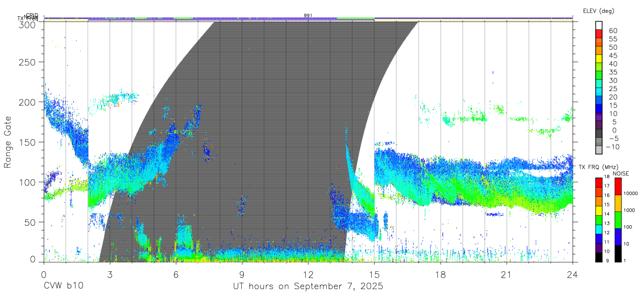Click the x-axis tick label '6'
This screenshot has height=297, width=644.
point(176,274)
